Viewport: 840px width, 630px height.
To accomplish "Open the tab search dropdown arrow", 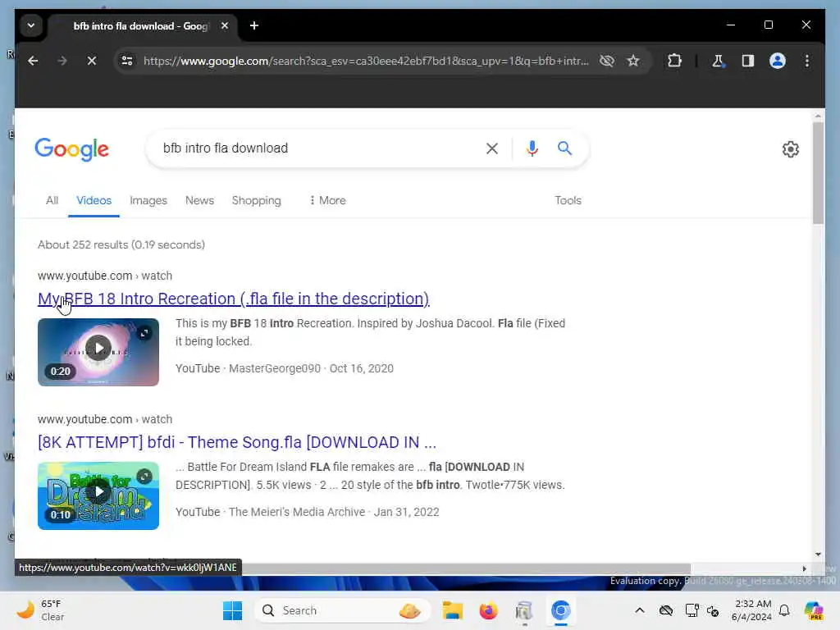I will 31,25.
